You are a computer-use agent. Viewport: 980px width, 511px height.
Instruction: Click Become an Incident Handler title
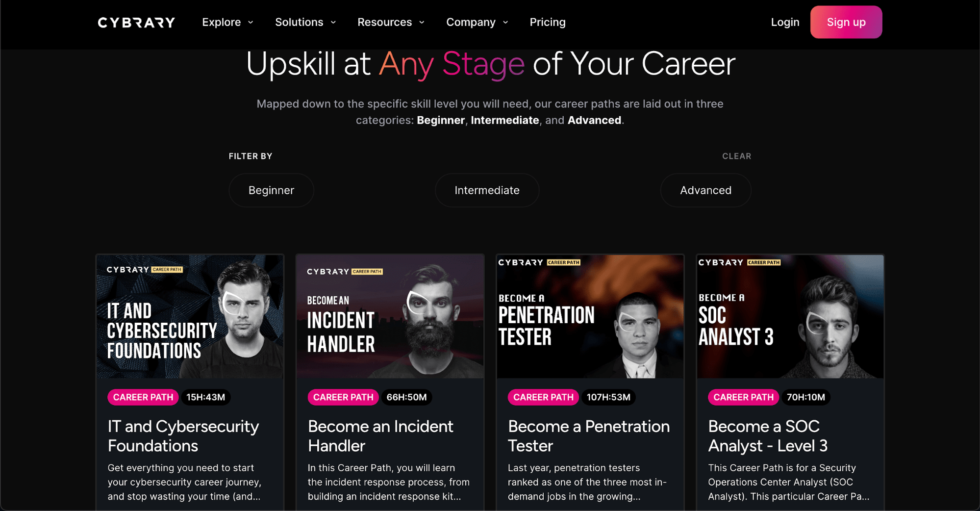coord(380,436)
